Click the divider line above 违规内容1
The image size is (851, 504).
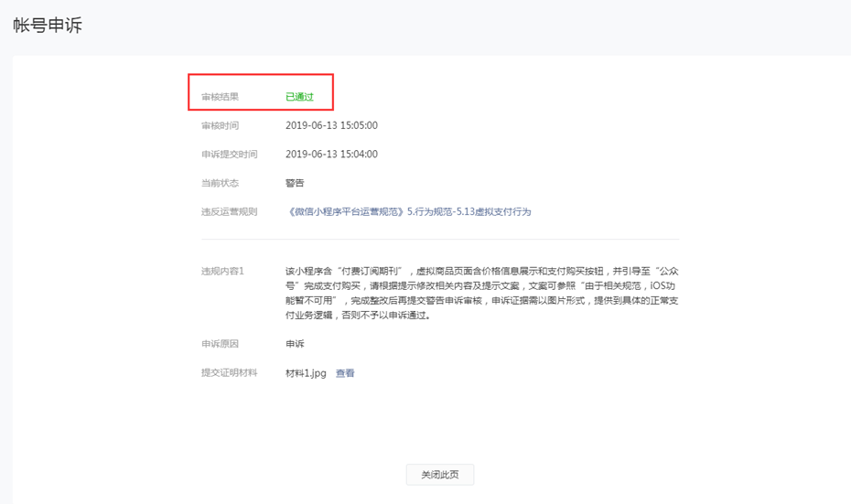[x=440, y=240]
